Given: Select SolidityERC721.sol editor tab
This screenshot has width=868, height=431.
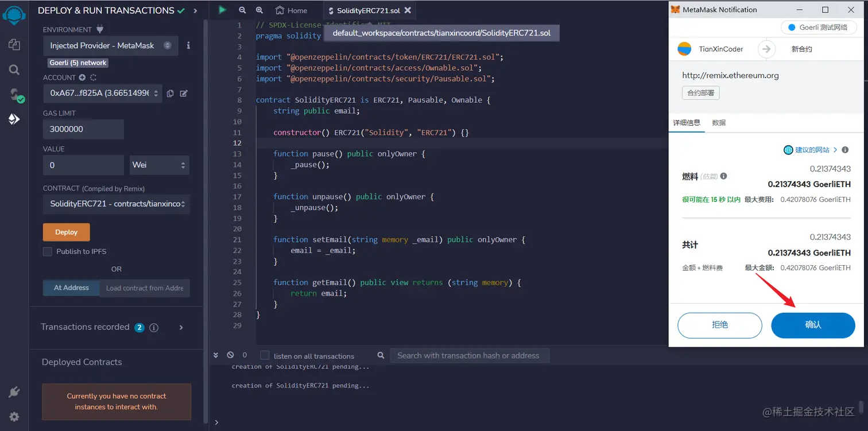Looking at the screenshot, I should (368, 11).
